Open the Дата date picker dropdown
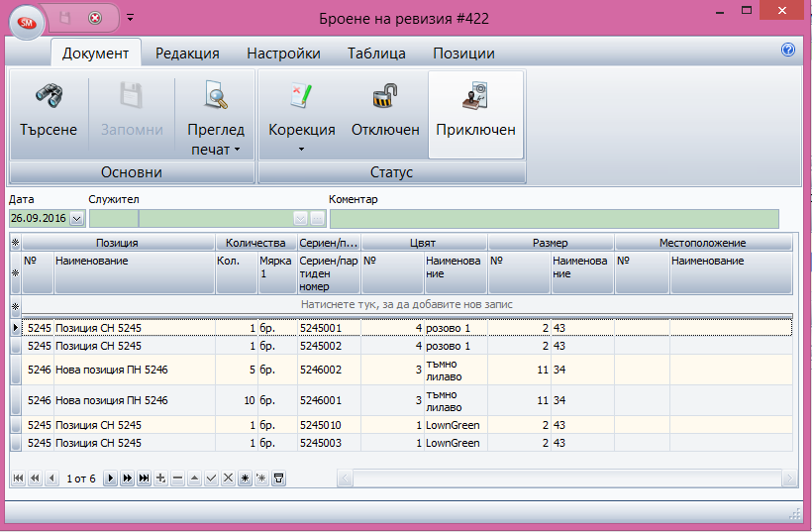The width and height of the screenshot is (812, 532). (76, 219)
